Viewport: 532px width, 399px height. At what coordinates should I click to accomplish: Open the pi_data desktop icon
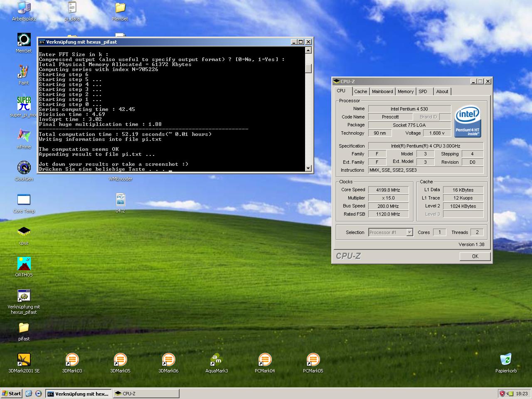pos(72,7)
